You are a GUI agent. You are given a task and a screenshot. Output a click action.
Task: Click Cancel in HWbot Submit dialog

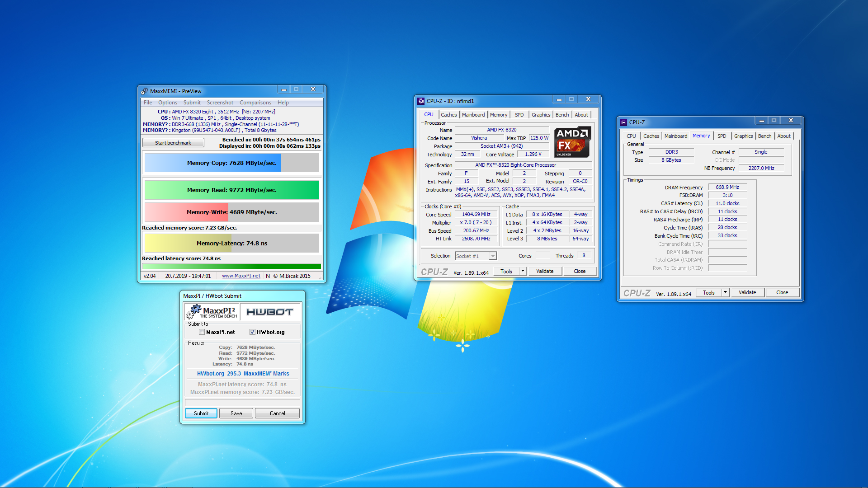click(x=277, y=413)
